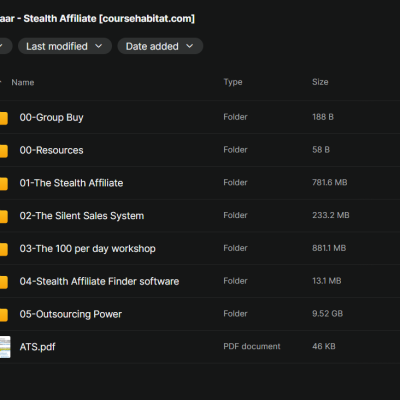This screenshot has height=400, width=400.
Task: Click the 781.6 MB size value
Action: pyautogui.click(x=330, y=182)
